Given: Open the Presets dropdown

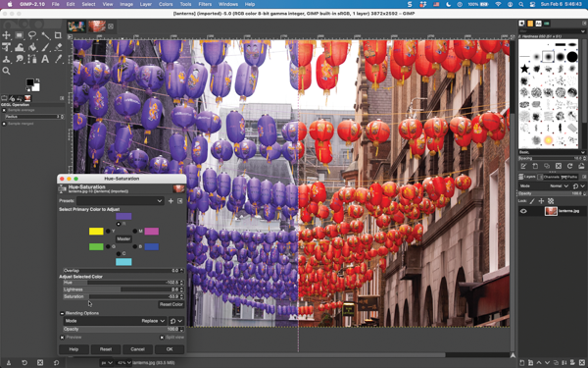Looking at the screenshot, I should (x=120, y=201).
